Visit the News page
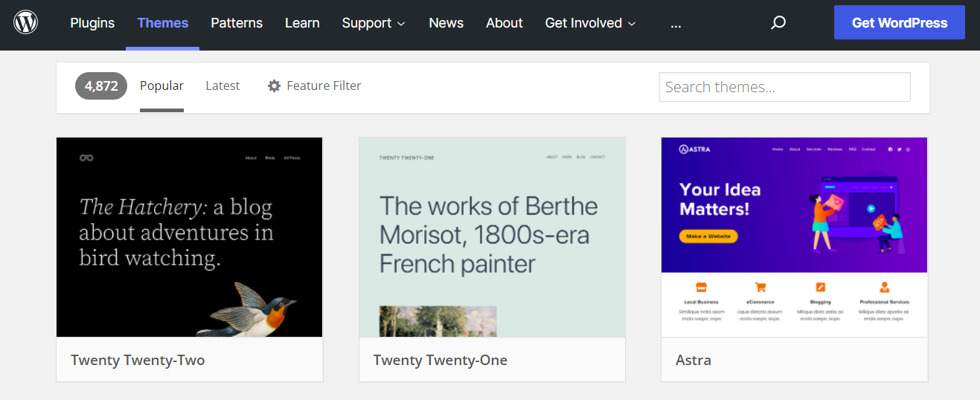980x400 pixels. tap(446, 23)
